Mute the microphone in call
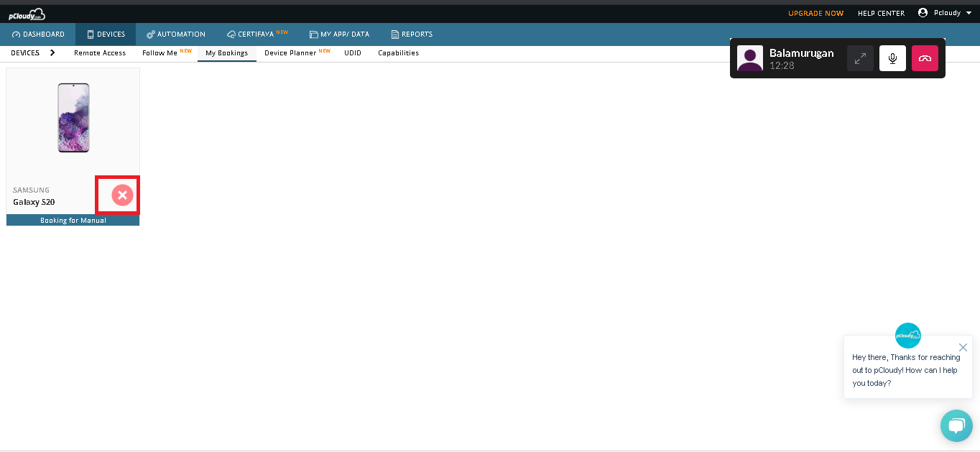980x452 pixels. pos(892,58)
